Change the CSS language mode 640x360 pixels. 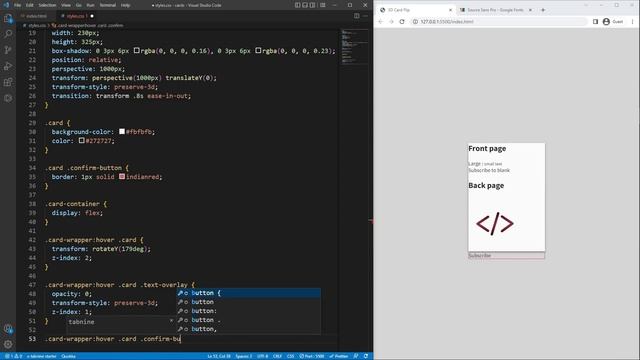[x=291, y=356]
